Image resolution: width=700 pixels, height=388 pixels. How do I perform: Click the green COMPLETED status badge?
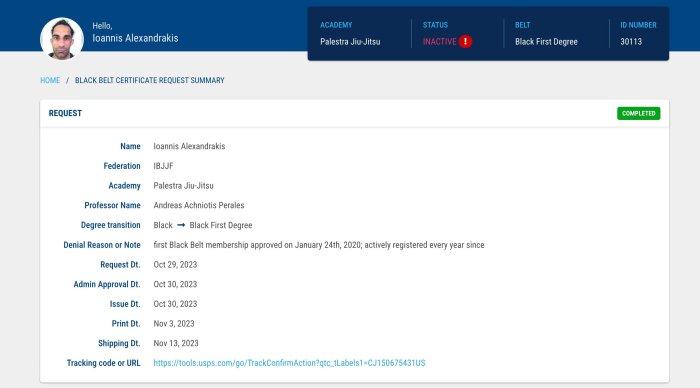[x=638, y=113]
